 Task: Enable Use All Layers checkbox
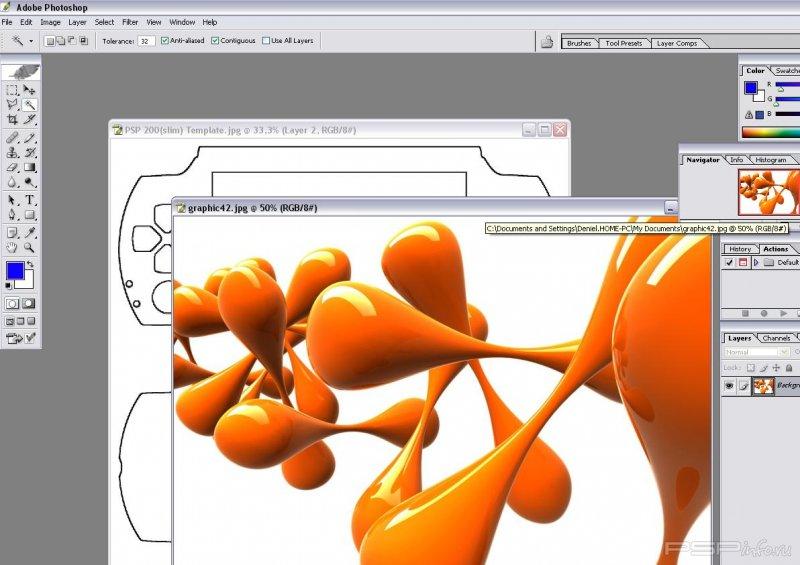point(265,41)
